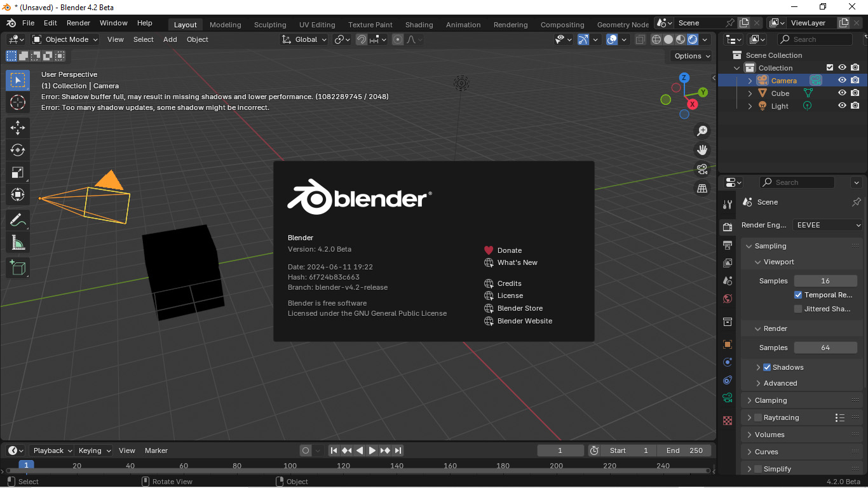The height and width of the screenshot is (488, 868).
Task: Play the animation forward
Action: click(x=372, y=451)
